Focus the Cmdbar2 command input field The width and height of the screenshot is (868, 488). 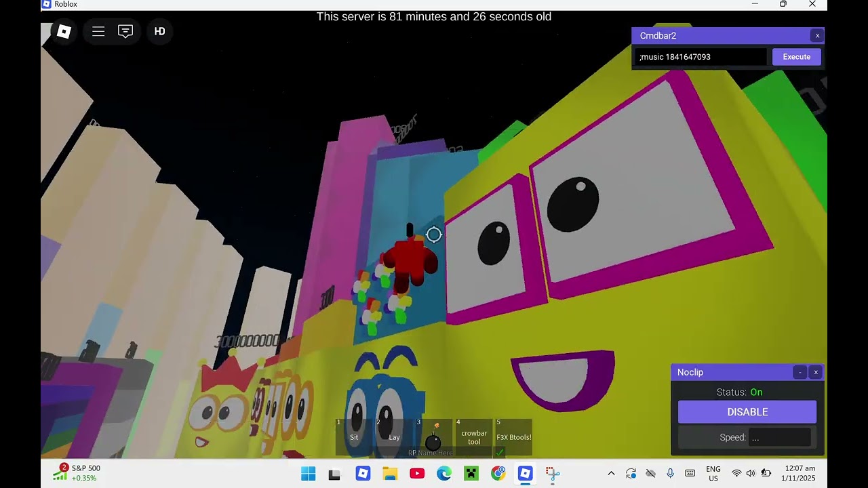(x=701, y=57)
